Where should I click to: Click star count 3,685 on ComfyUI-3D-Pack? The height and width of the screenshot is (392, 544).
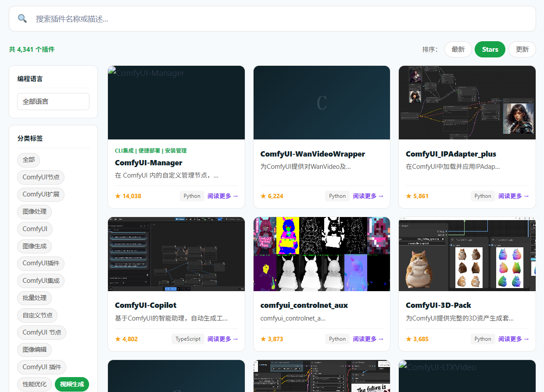417,339
